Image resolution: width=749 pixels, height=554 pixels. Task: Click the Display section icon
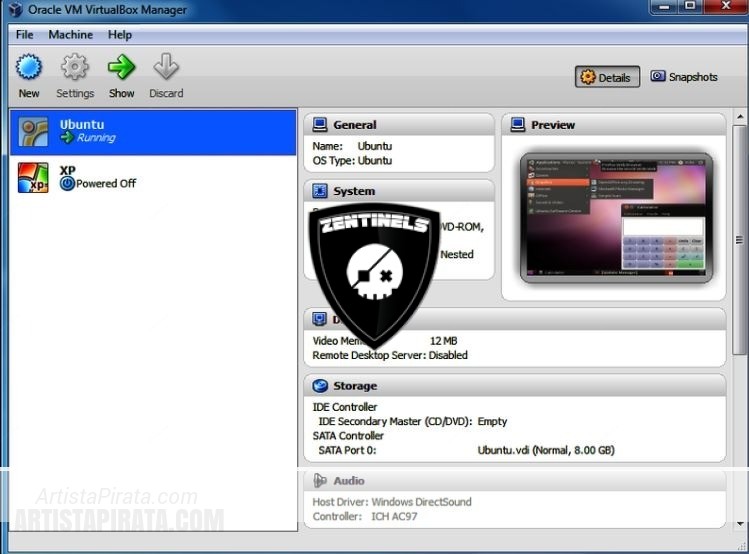click(319, 319)
